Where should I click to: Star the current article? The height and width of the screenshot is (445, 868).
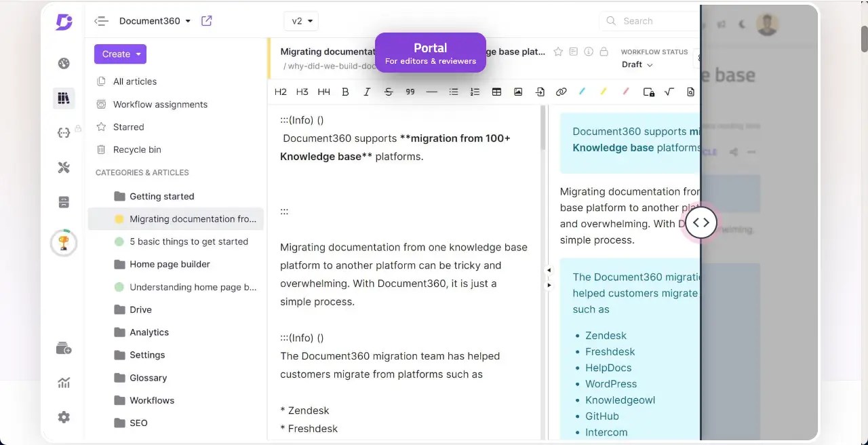(x=558, y=51)
